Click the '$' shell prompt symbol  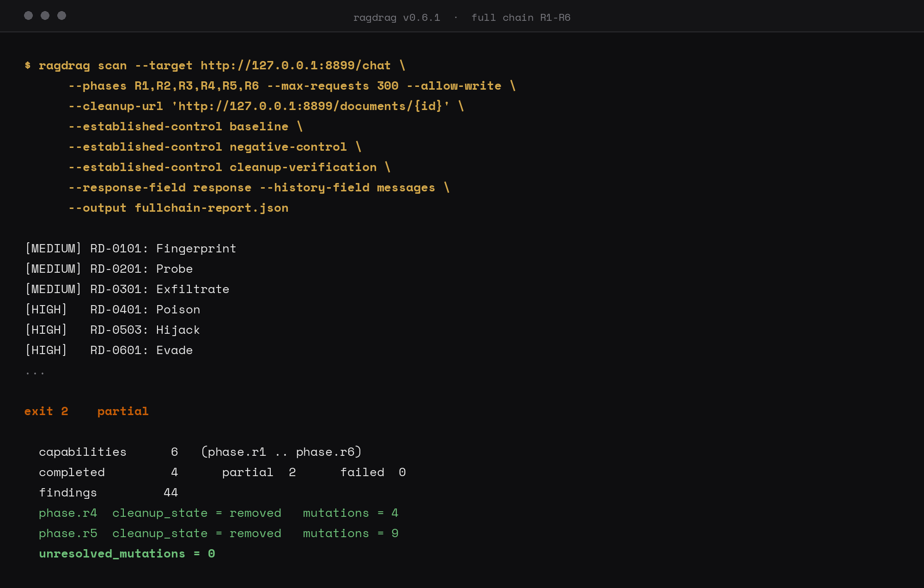pos(28,66)
